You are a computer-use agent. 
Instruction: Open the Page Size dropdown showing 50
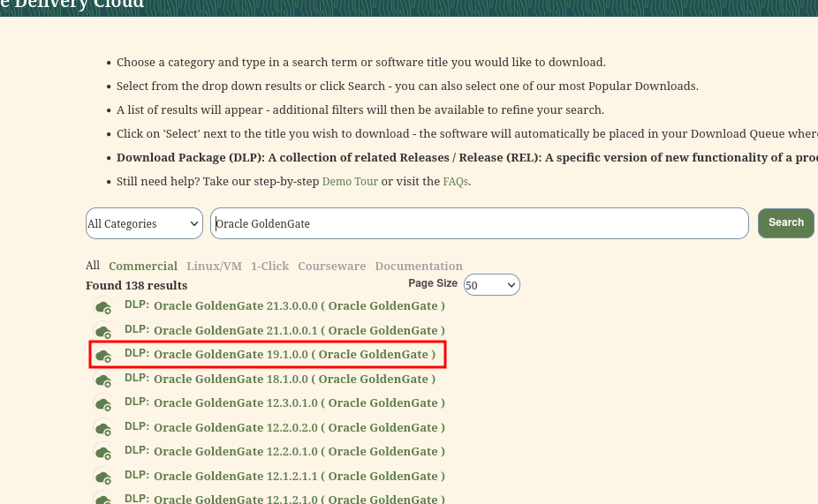[491, 285]
